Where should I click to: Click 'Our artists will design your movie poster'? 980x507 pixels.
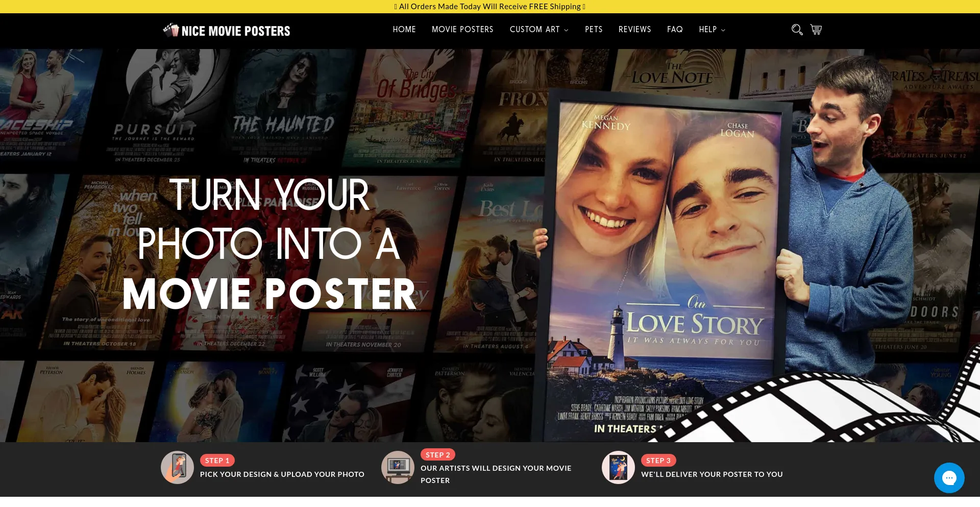tap(496, 474)
